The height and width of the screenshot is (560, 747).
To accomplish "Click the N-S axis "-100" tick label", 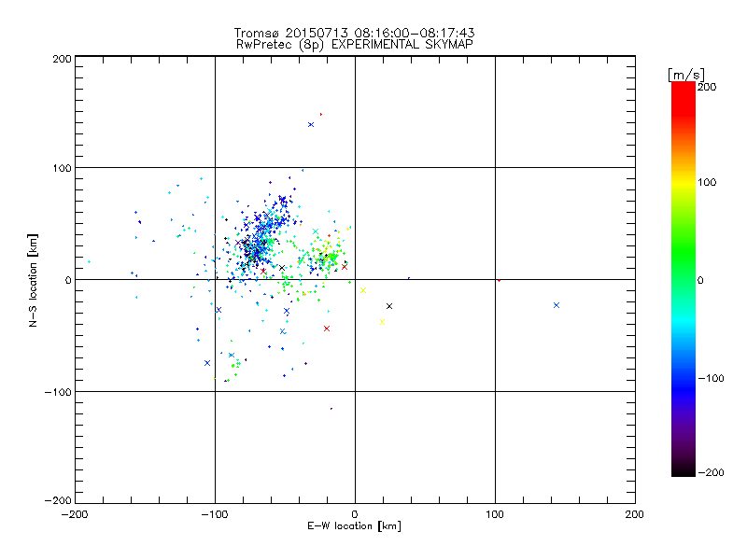I will [58, 392].
